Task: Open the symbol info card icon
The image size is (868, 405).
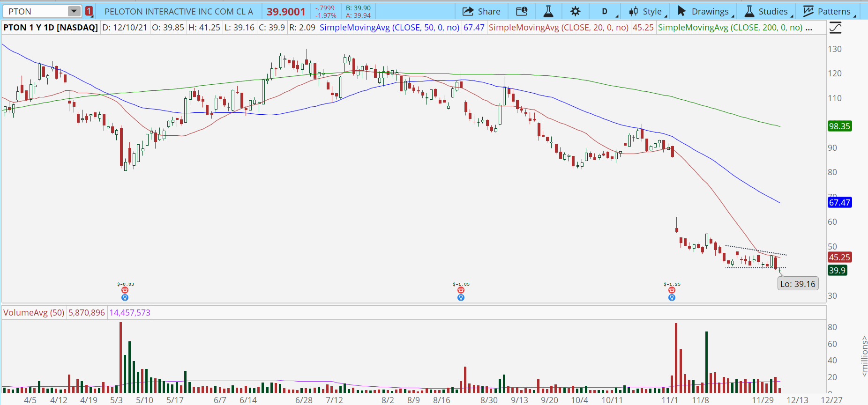Action: pyautogui.click(x=522, y=12)
